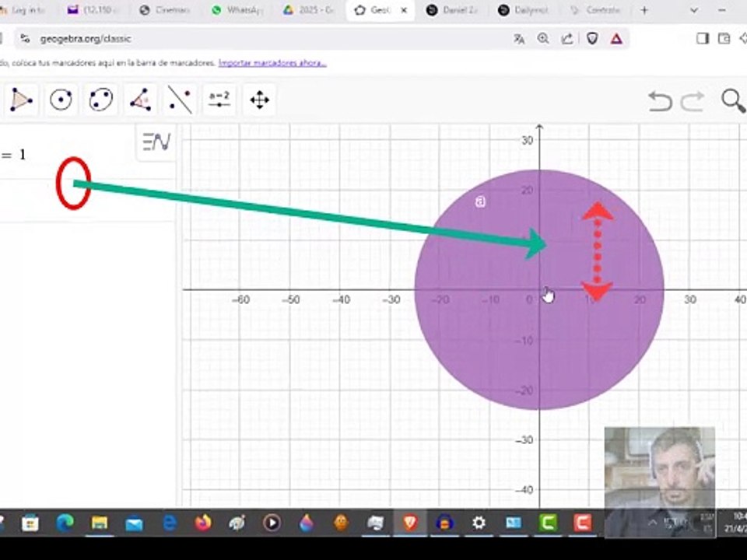The width and height of the screenshot is (747, 560).
Task: Open Microsoft Store from the taskbar
Action: pos(30,523)
